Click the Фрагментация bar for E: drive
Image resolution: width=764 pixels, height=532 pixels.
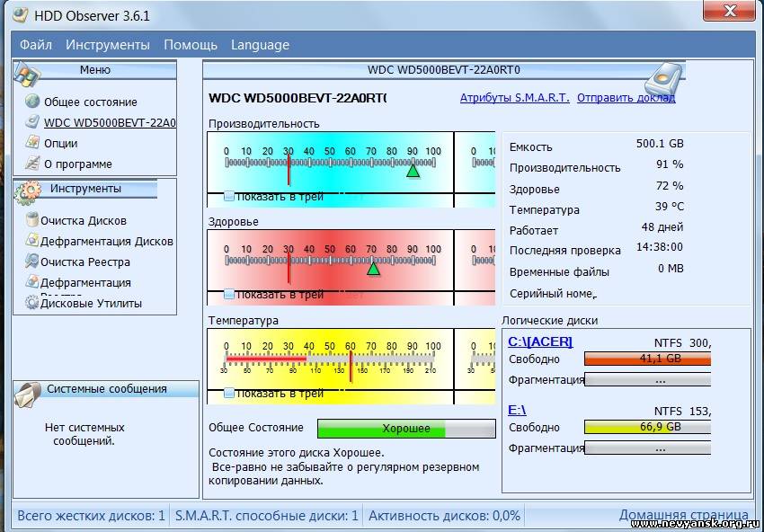coord(647,448)
